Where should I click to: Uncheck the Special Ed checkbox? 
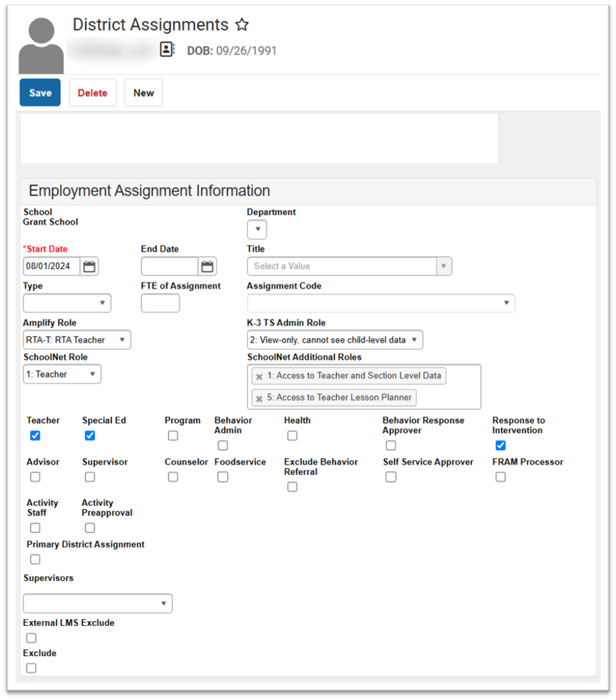(x=90, y=436)
